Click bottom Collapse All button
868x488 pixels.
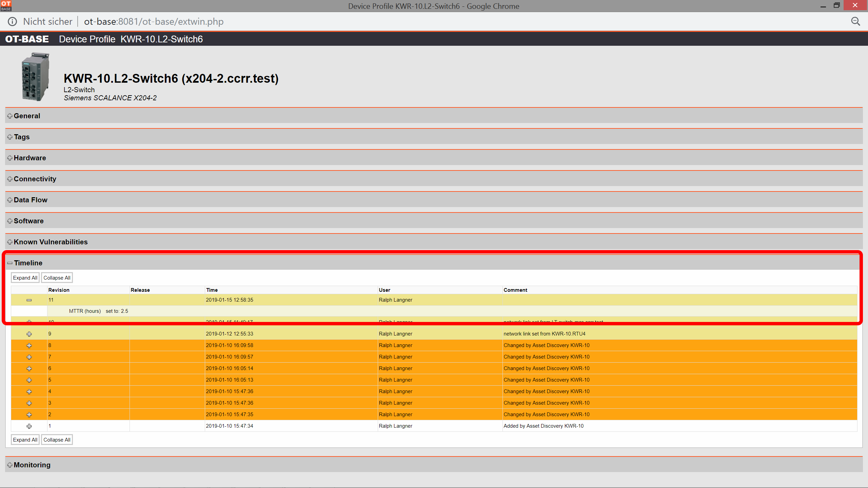(57, 440)
